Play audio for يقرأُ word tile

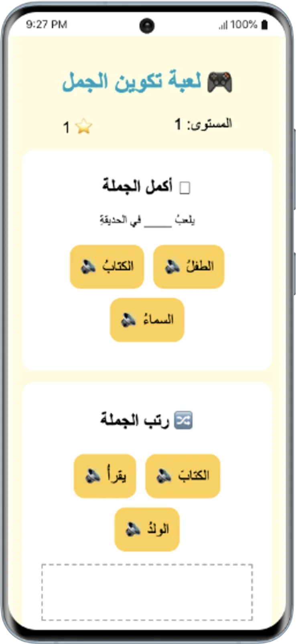click(x=93, y=476)
